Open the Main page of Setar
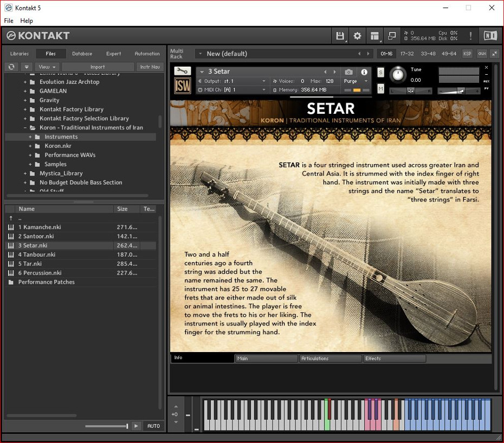 266,359
